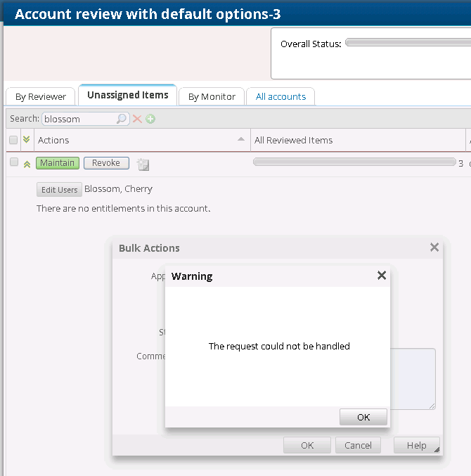Check the Blossom, Cherry row checkbox
The height and width of the screenshot is (476, 471).
pyautogui.click(x=13, y=162)
